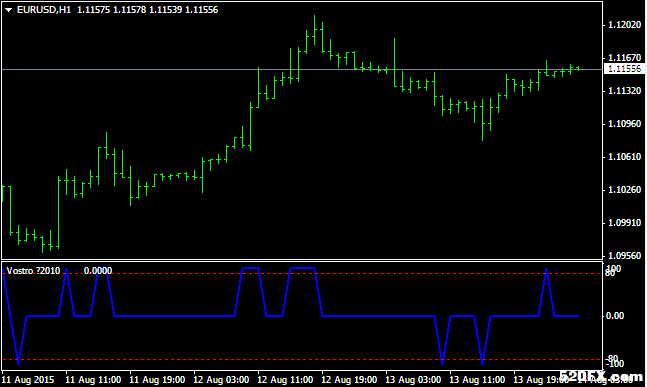
Task: Click the 0.00 indicator scale label
Action: coord(615,316)
